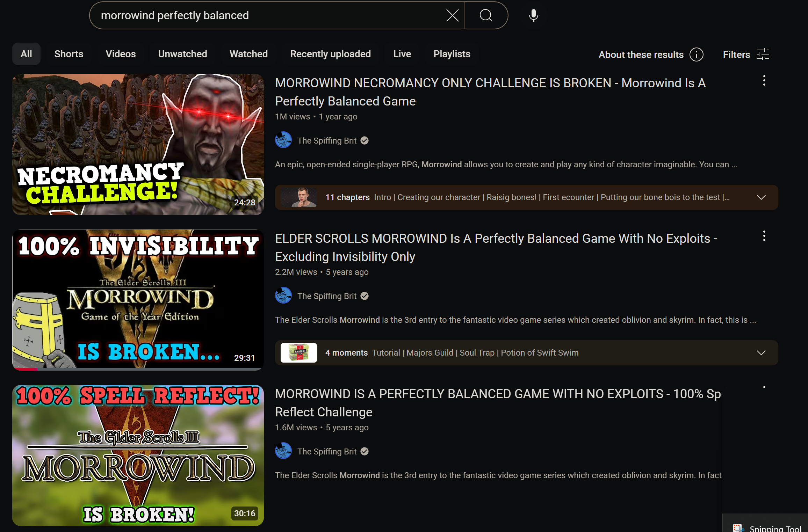Screen dimensions: 808x532
Task: Open the 'About these results' info icon
Action: [696, 54]
